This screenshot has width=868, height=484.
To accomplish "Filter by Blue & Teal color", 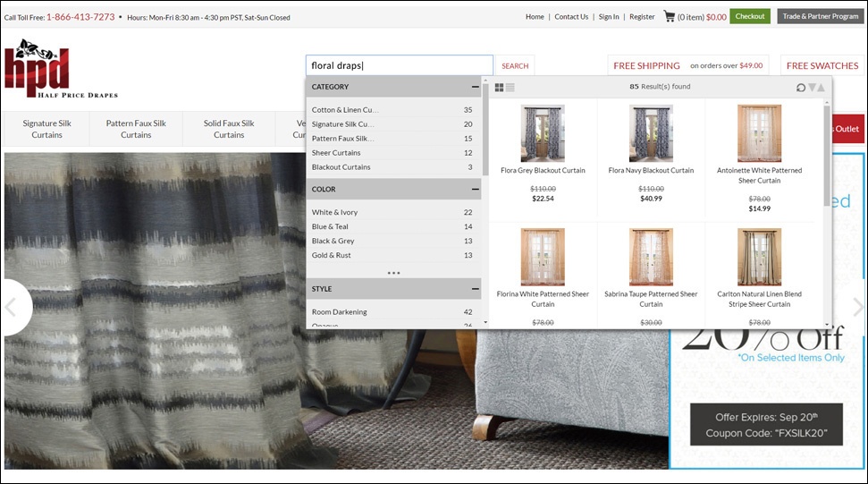I will point(392,226).
